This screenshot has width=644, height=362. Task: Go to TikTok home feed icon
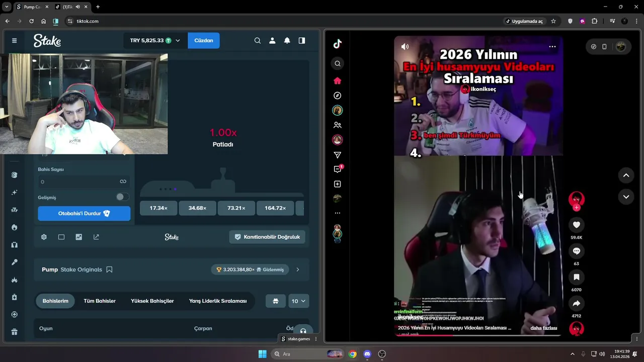click(338, 80)
